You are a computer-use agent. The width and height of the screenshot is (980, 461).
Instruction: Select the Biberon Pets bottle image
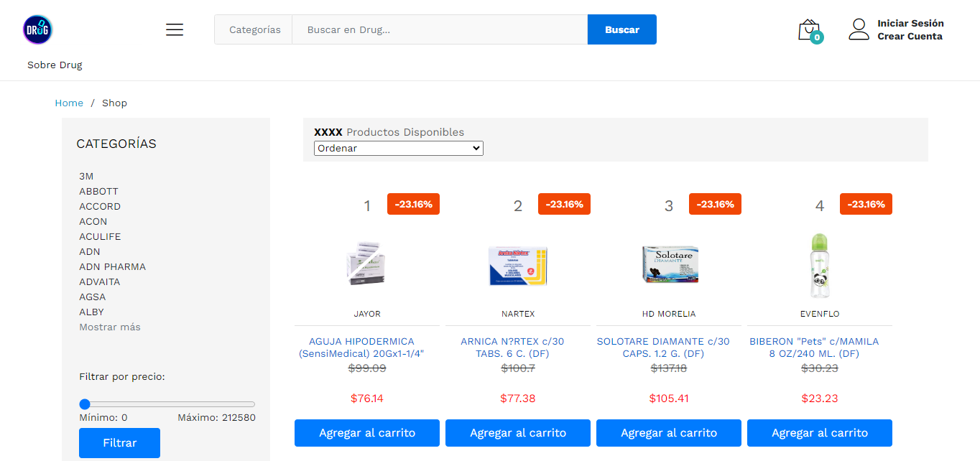click(820, 266)
